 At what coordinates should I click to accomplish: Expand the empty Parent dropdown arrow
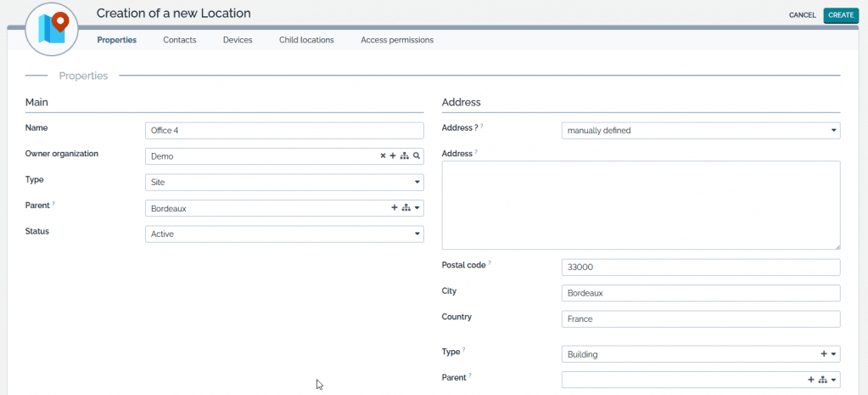[x=834, y=381]
